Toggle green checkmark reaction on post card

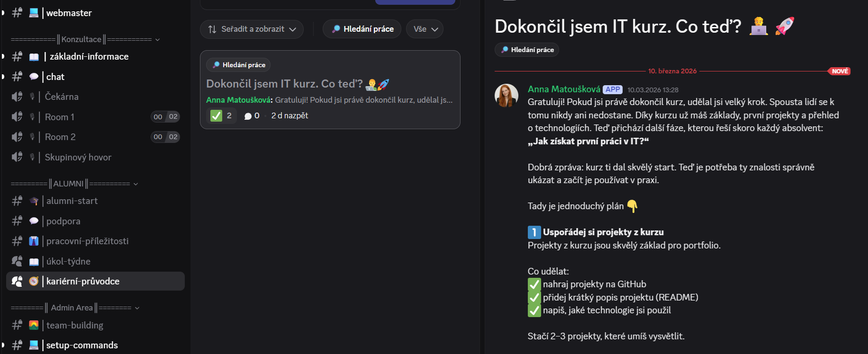tap(221, 115)
